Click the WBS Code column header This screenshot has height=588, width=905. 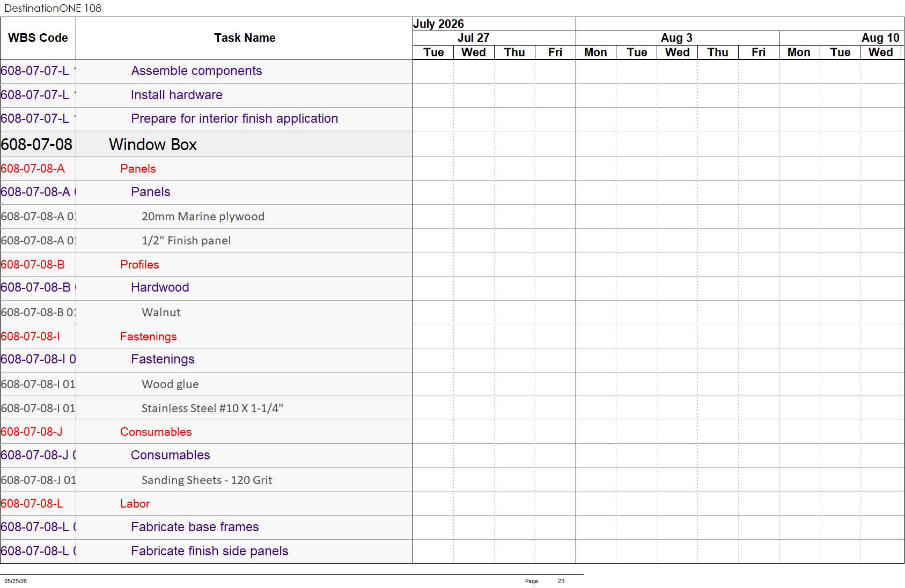click(x=38, y=38)
